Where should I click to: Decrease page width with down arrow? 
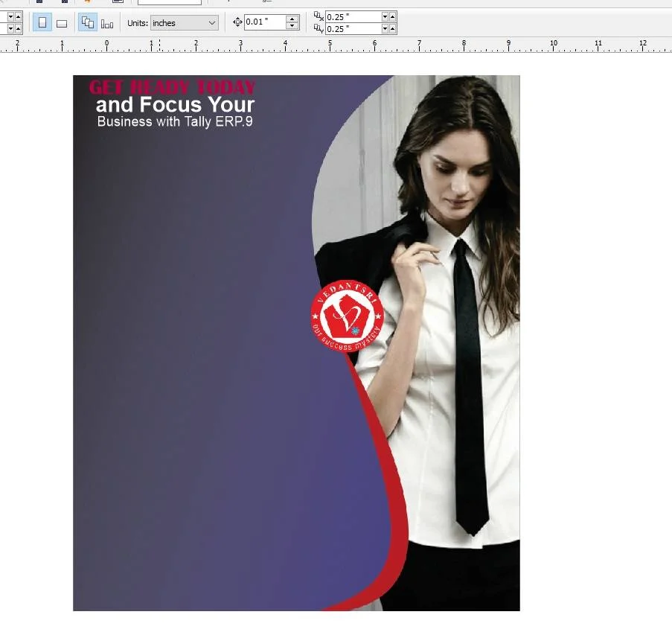[x=10, y=16]
